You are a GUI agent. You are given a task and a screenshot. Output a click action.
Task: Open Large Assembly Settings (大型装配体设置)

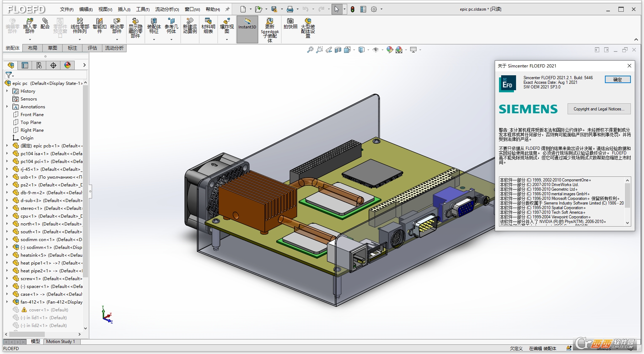[x=308, y=28]
